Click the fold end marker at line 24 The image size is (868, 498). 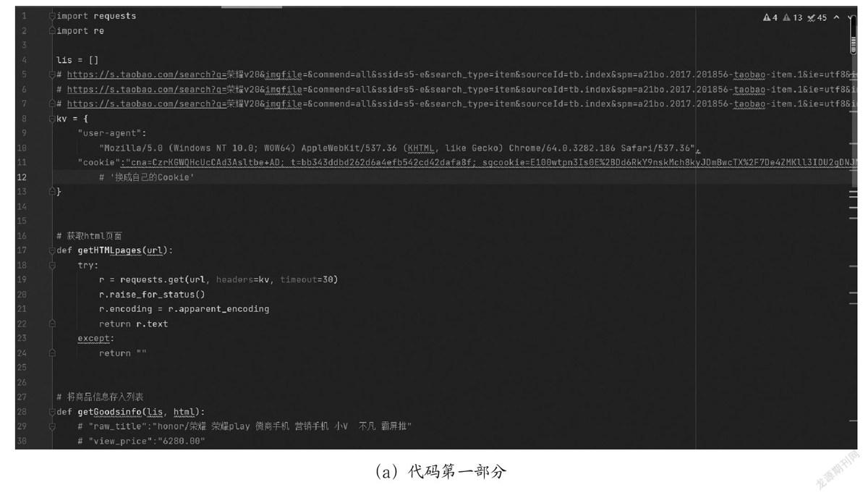pos(52,353)
